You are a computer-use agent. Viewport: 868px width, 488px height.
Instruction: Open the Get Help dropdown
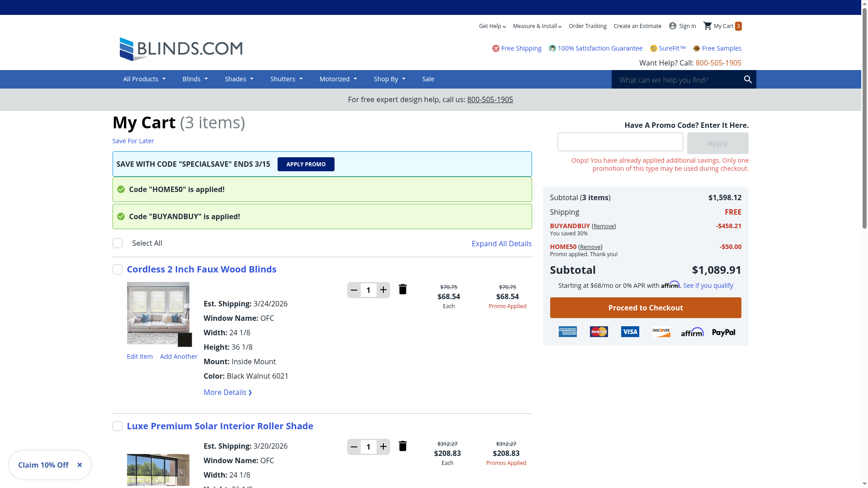(x=492, y=26)
